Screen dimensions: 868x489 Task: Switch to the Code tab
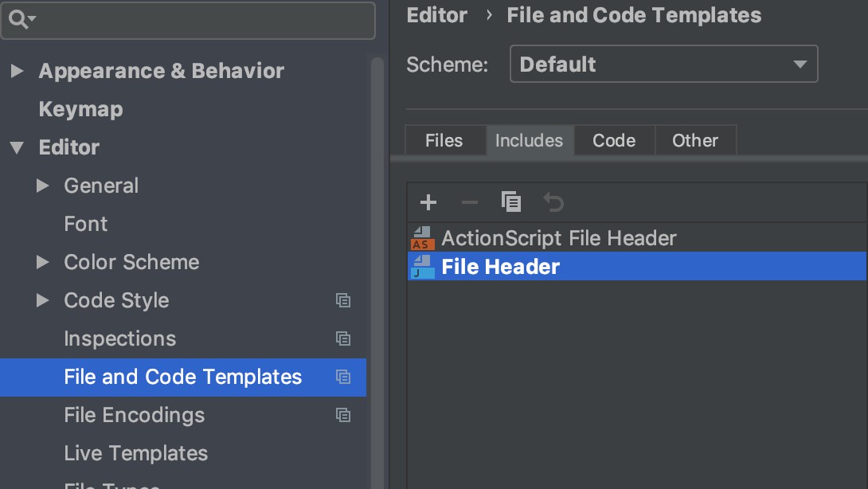614,141
